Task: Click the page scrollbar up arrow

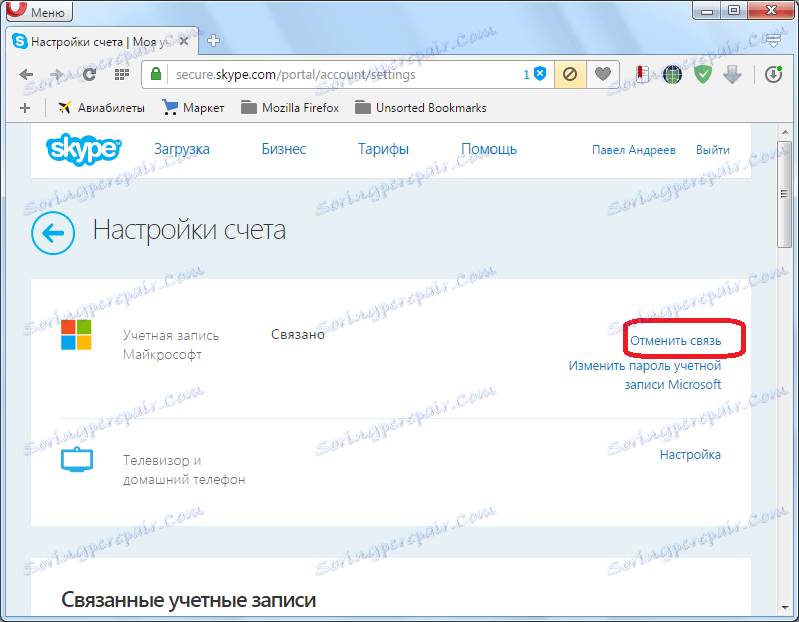Action: [x=785, y=132]
